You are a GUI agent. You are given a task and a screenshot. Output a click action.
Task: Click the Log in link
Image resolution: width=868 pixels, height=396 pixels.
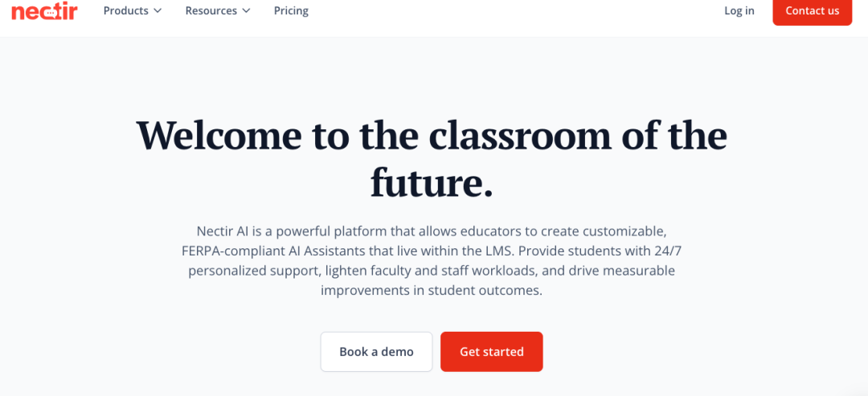tap(739, 10)
